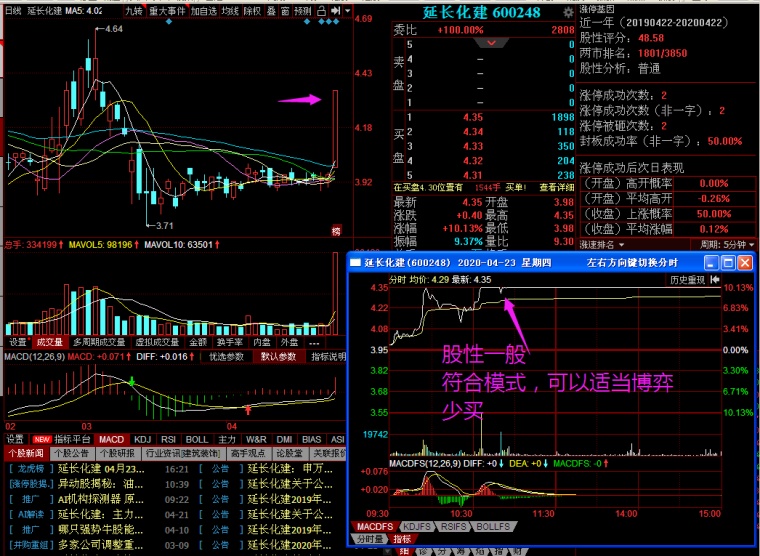Click the green buy signal arrow on MACD
The image size is (760, 556).
point(131,379)
